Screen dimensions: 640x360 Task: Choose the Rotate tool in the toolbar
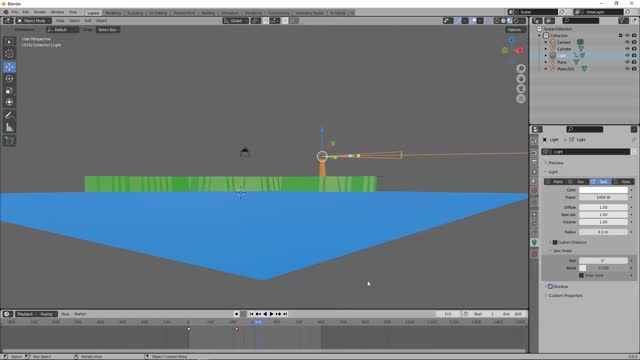coord(9,79)
